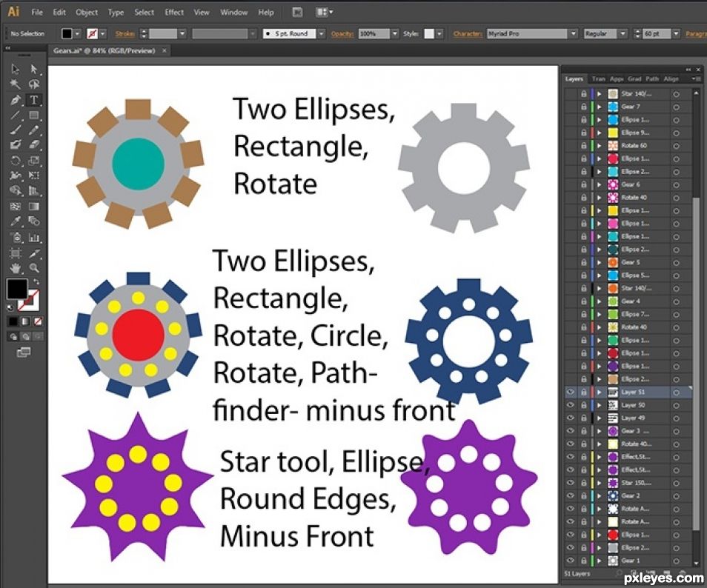Select the Scale tool
This screenshot has width=707, height=588.
point(34,161)
